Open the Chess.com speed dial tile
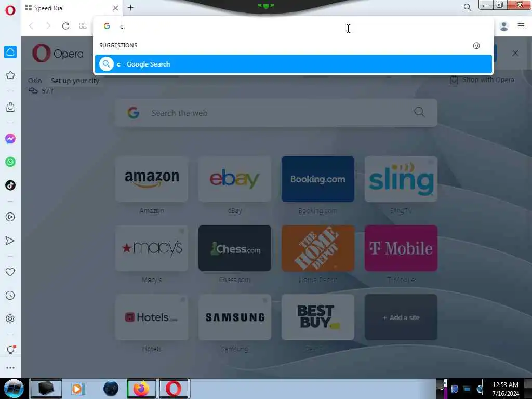 click(x=235, y=248)
